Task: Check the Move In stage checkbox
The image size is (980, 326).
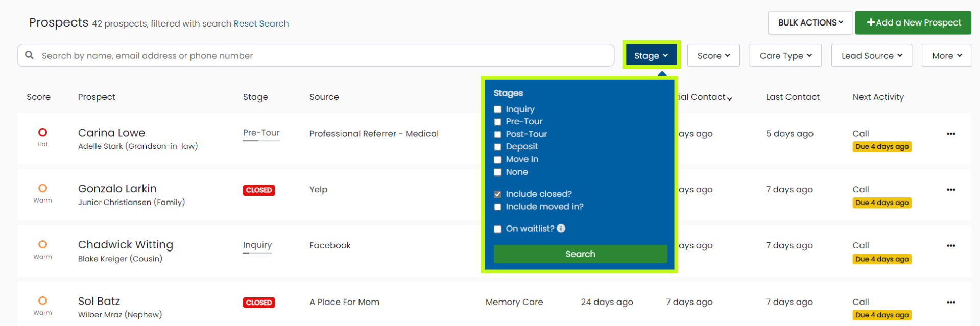Action: 497,160
